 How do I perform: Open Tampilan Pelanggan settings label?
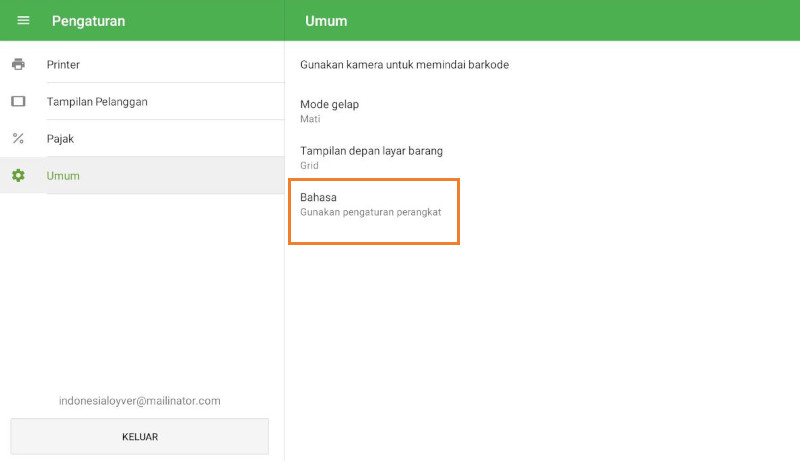(x=104, y=101)
